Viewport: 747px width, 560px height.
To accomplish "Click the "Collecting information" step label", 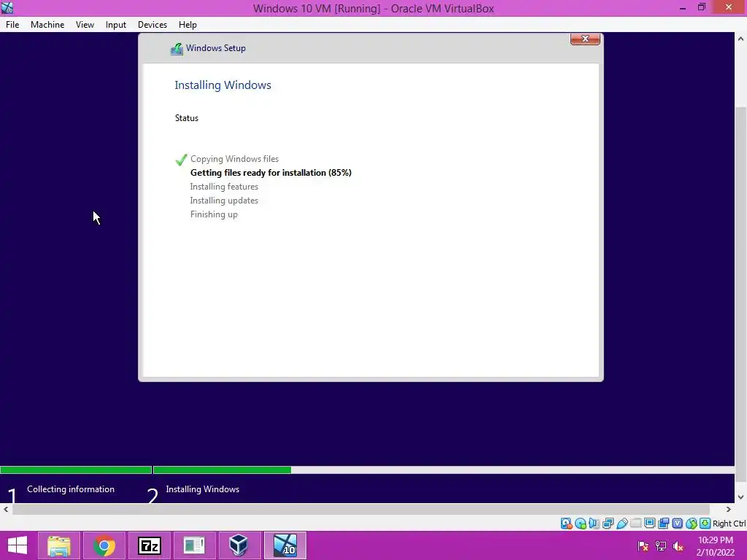I will tap(71, 489).
